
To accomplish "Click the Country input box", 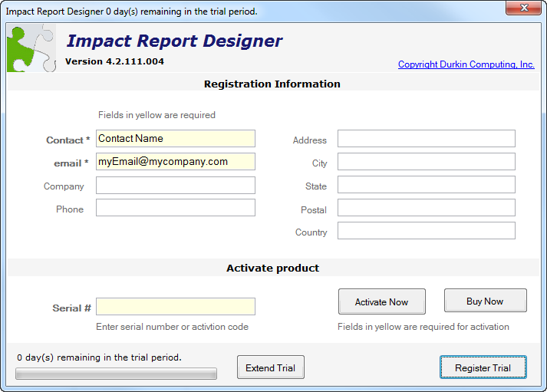I will pyautogui.click(x=427, y=231).
